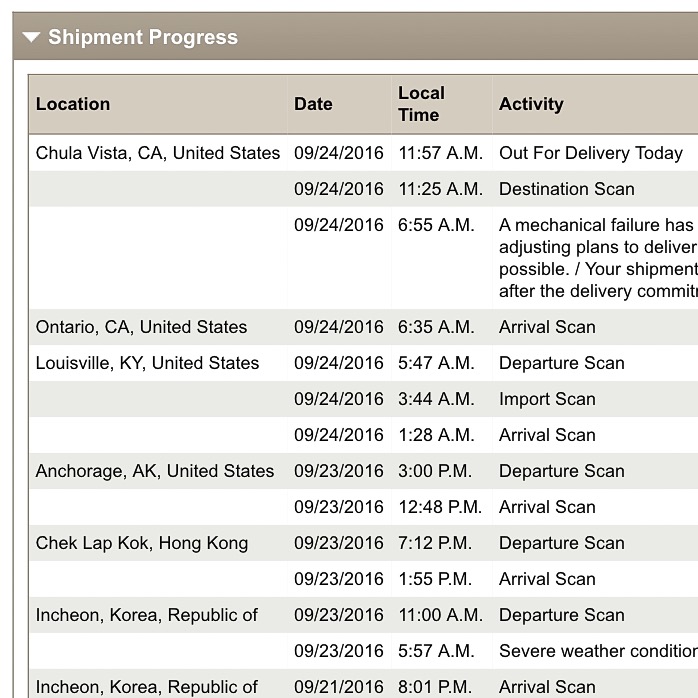Screen dimensions: 698x698
Task: Click the mechanical failure activity message
Action: point(598,258)
